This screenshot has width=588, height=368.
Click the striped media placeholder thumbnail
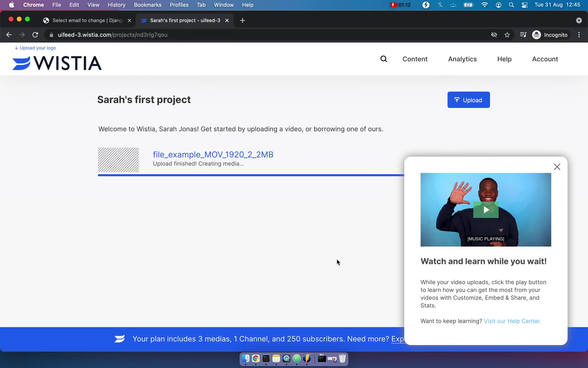pyautogui.click(x=118, y=160)
